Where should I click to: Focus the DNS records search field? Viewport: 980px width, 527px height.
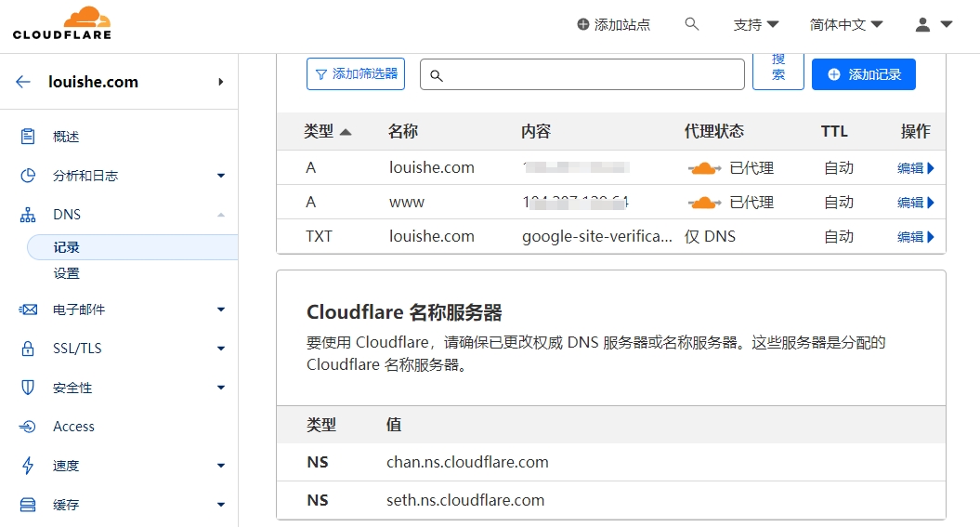click(x=581, y=74)
